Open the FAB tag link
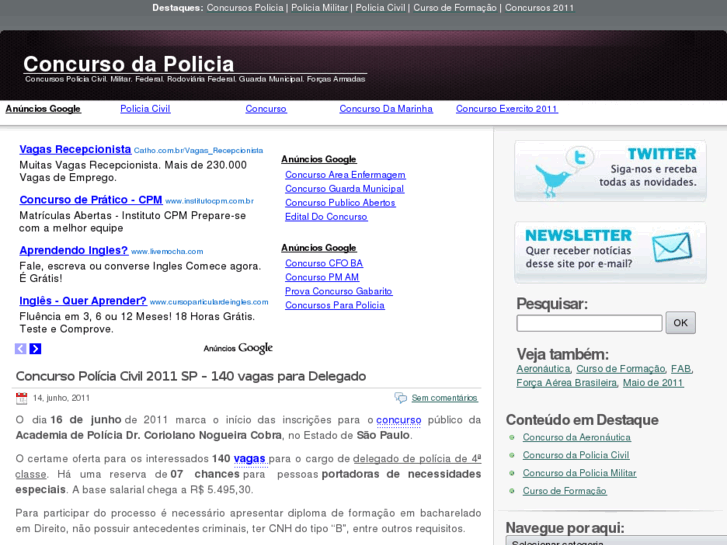The width and height of the screenshot is (727, 545). pyautogui.click(x=681, y=369)
